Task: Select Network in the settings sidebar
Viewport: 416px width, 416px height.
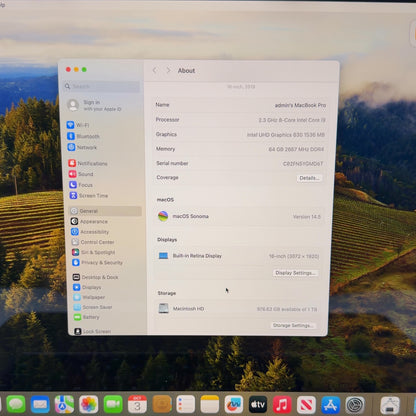Action: point(82,147)
